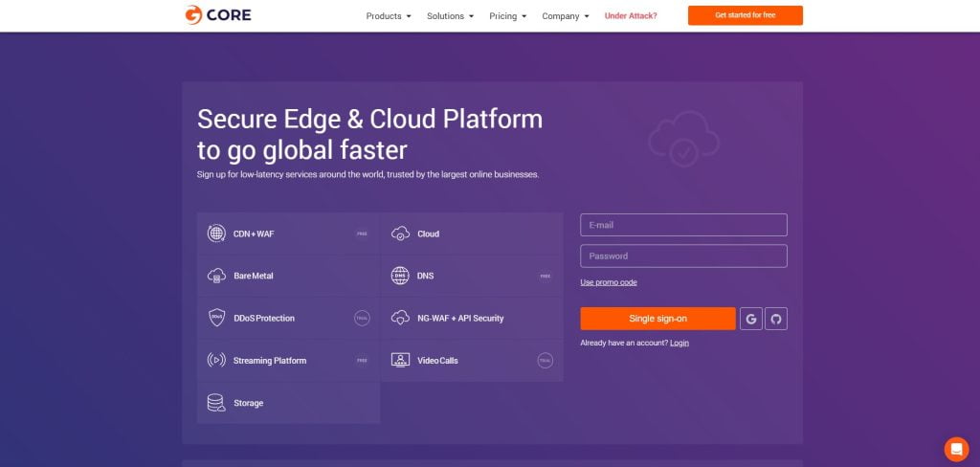The width and height of the screenshot is (980, 467).
Task: Expand the Products dropdown menu
Action: (x=389, y=16)
